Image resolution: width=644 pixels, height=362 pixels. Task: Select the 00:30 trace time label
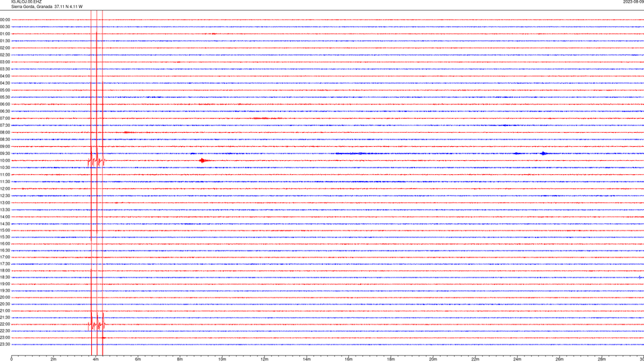click(5, 27)
